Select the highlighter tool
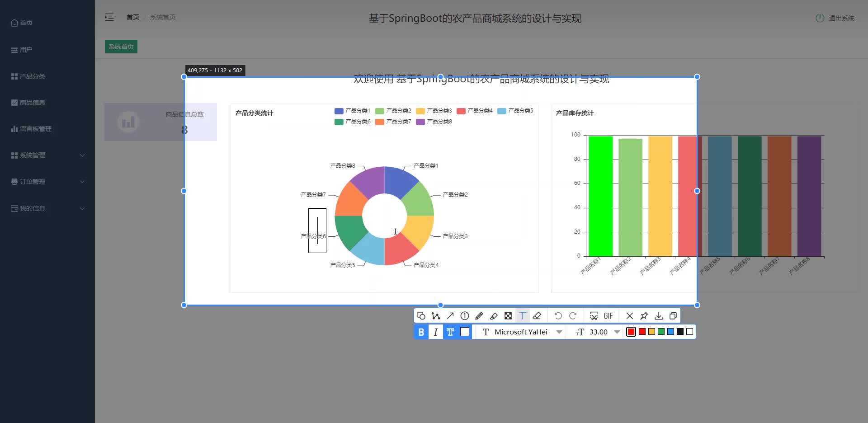 [x=494, y=316]
